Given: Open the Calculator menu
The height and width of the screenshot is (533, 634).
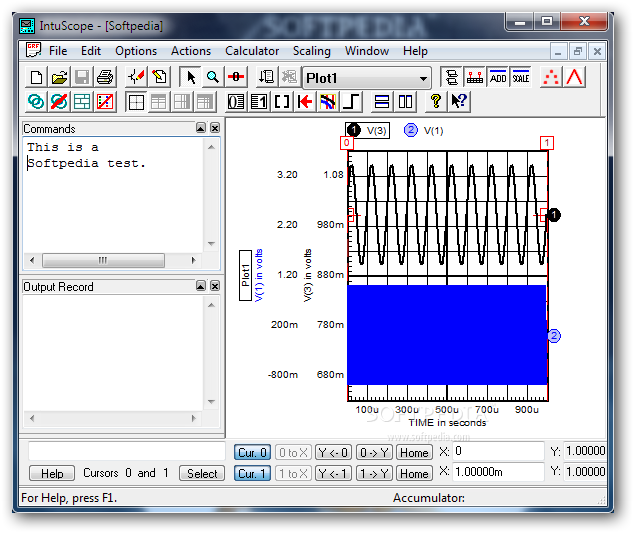Looking at the screenshot, I should click(252, 51).
